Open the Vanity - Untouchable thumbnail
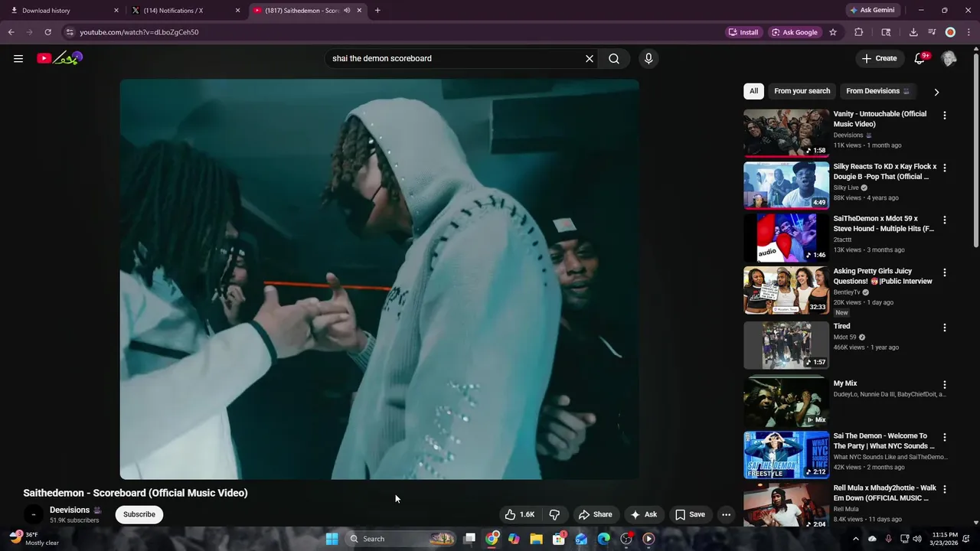 [786, 132]
